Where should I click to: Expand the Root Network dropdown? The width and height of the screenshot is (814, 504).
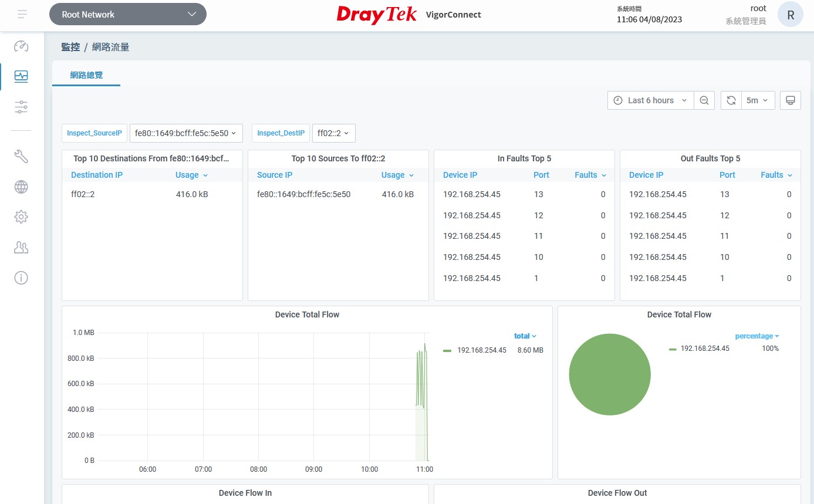[x=128, y=14]
